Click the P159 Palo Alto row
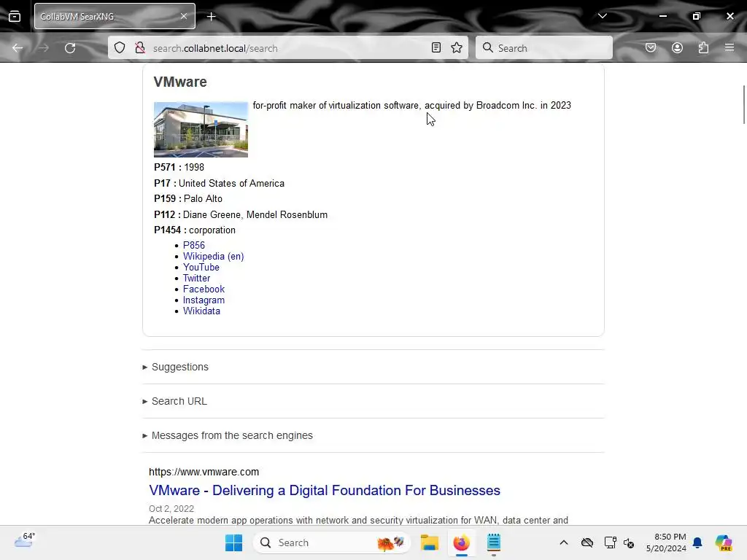 tap(188, 198)
